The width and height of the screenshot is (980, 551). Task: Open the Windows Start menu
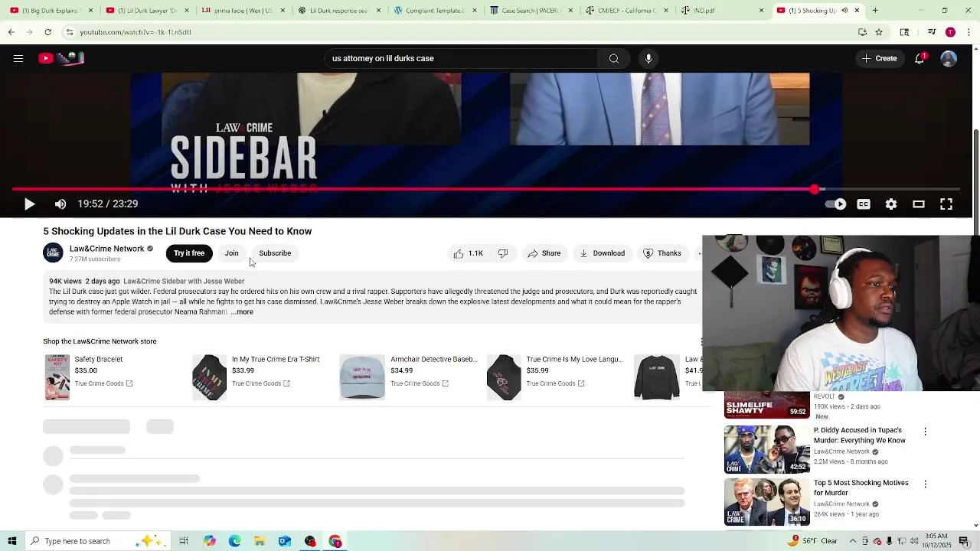tap(12, 541)
